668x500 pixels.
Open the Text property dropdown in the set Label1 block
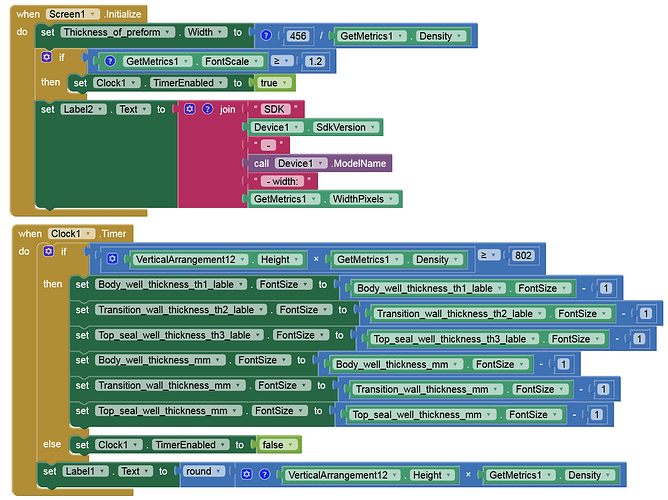136,471
